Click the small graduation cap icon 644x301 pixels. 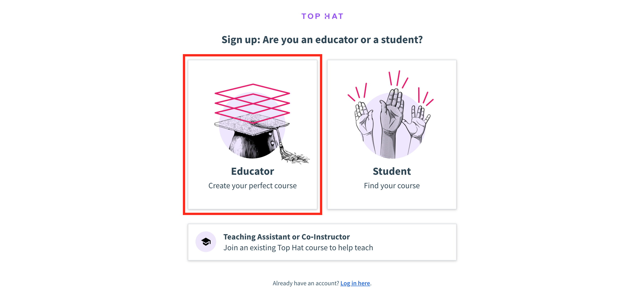click(x=206, y=242)
